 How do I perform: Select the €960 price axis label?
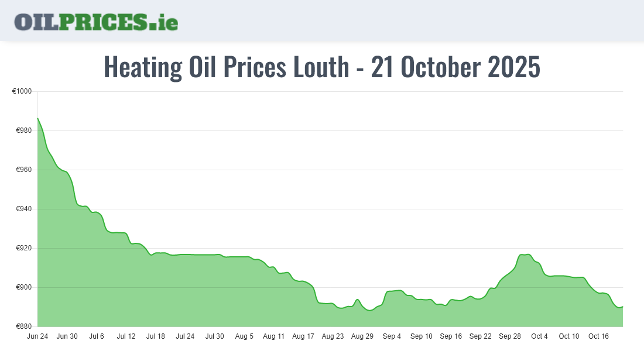coord(23,170)
